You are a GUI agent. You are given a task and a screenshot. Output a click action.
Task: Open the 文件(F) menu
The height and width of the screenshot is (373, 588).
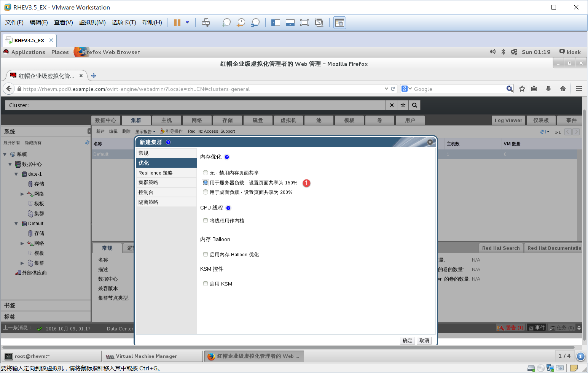coord(14,22)
